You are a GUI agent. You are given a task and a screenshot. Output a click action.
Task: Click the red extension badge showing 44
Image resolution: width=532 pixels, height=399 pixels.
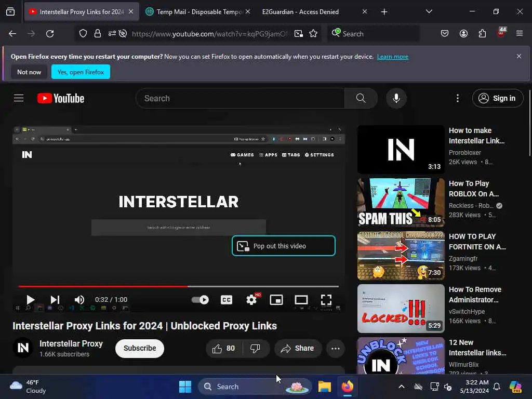click(x=501, y=33)
